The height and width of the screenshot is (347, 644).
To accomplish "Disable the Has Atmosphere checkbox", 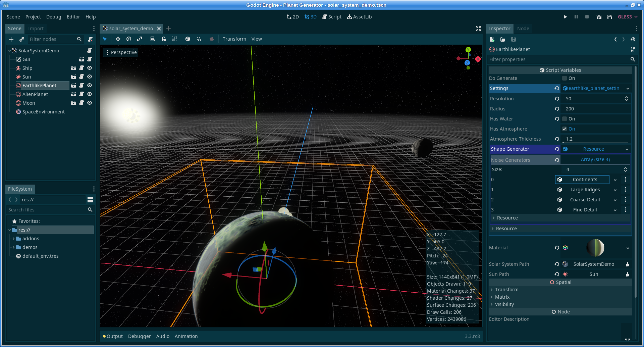I will pos(565,129).
